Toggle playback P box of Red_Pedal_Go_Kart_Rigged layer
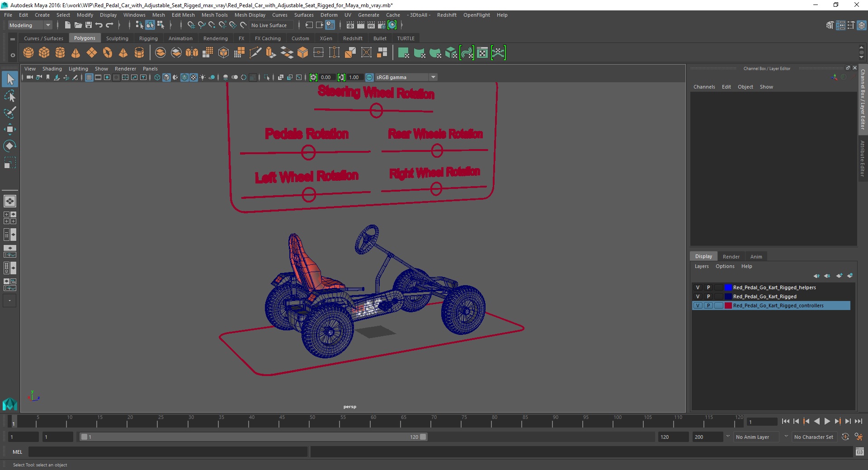 (x=708, y=296)
